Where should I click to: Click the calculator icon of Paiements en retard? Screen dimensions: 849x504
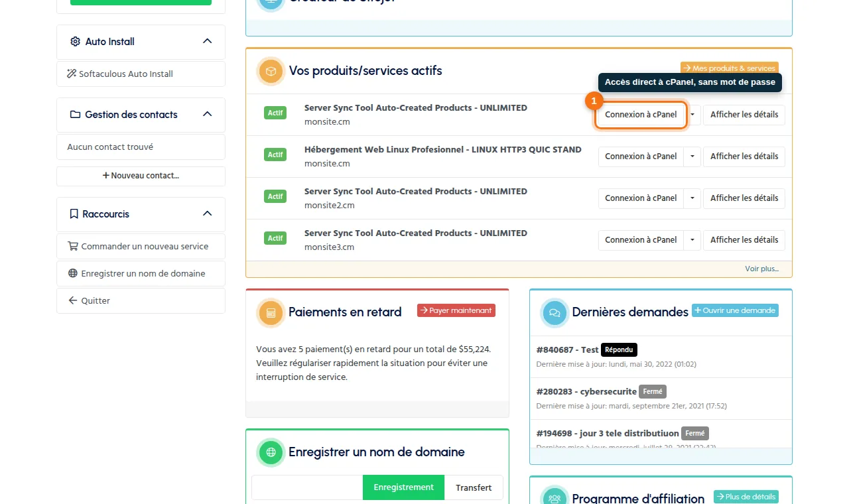[x=271, y=313]
